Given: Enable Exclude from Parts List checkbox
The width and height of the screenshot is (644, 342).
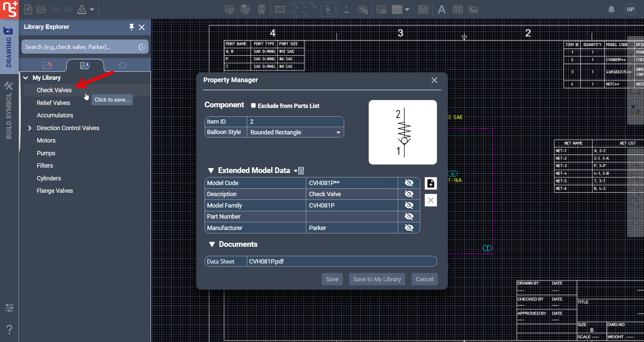Looking at the screenshot, I should 254,106.
